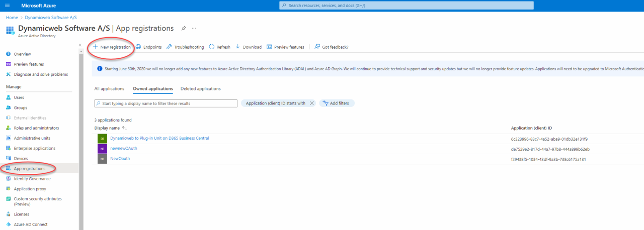
Task: Collapse the left sidebar using chevron
Action: tap(80, 45)
